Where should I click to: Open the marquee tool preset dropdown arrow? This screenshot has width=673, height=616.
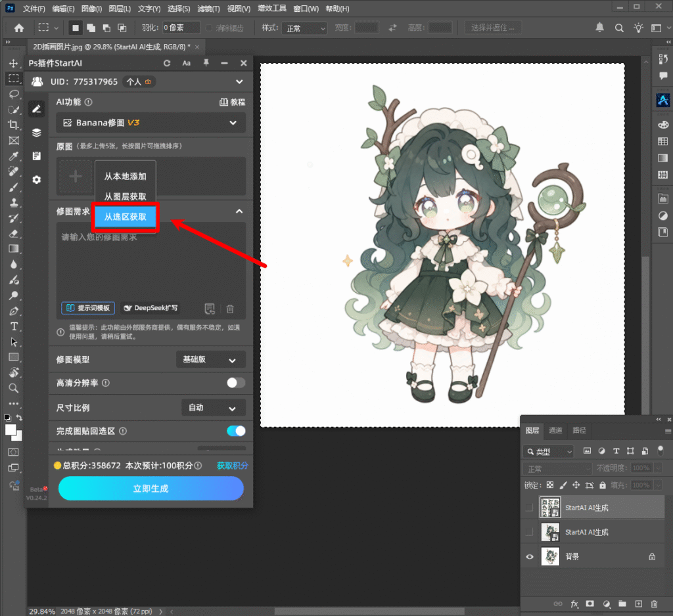click(57, 28)
